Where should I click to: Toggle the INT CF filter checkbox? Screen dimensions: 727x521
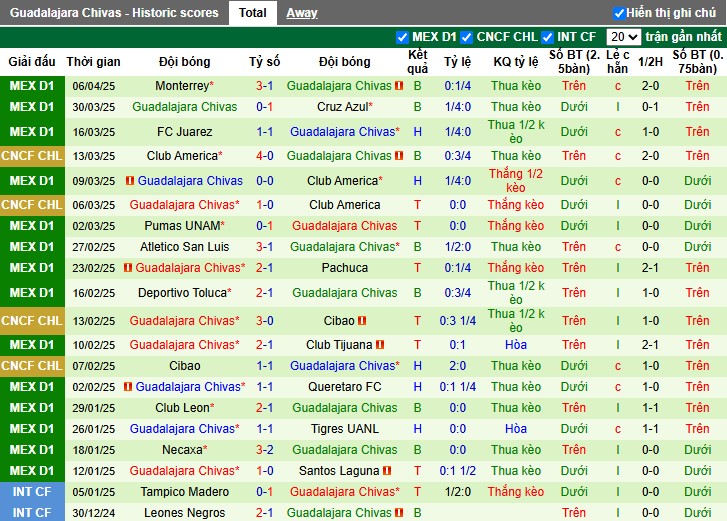(x=548, y=37)
